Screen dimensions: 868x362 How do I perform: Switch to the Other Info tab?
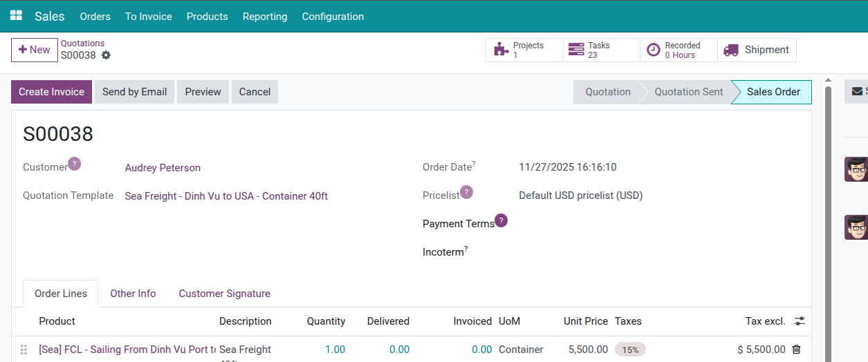(133, 294)
